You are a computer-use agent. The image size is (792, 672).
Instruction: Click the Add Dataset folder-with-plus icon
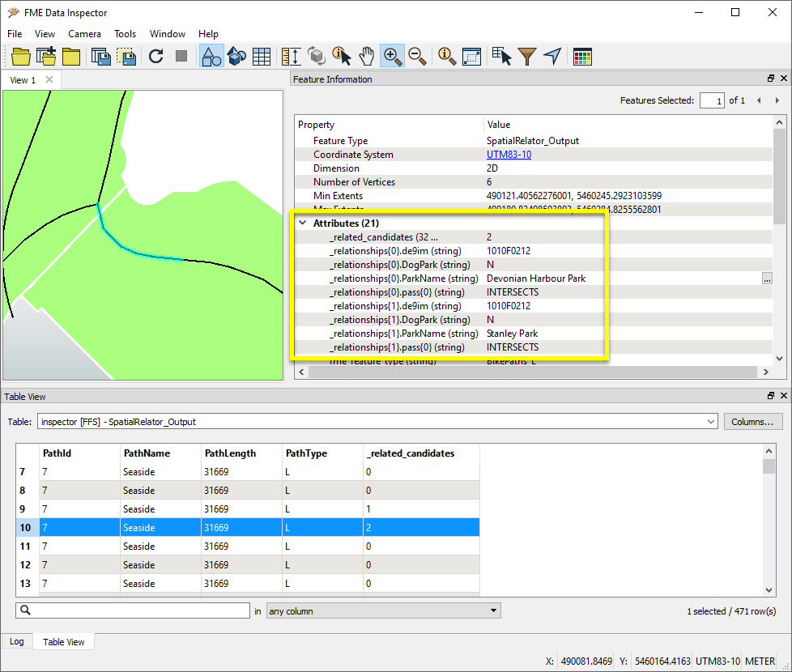[x=46, y=57]
